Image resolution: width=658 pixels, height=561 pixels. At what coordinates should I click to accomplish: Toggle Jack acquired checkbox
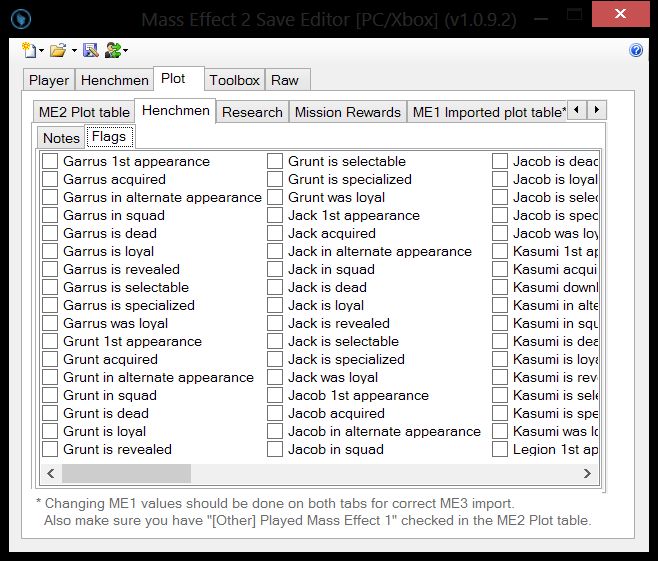pyautogui.click(x=275, y=233)
